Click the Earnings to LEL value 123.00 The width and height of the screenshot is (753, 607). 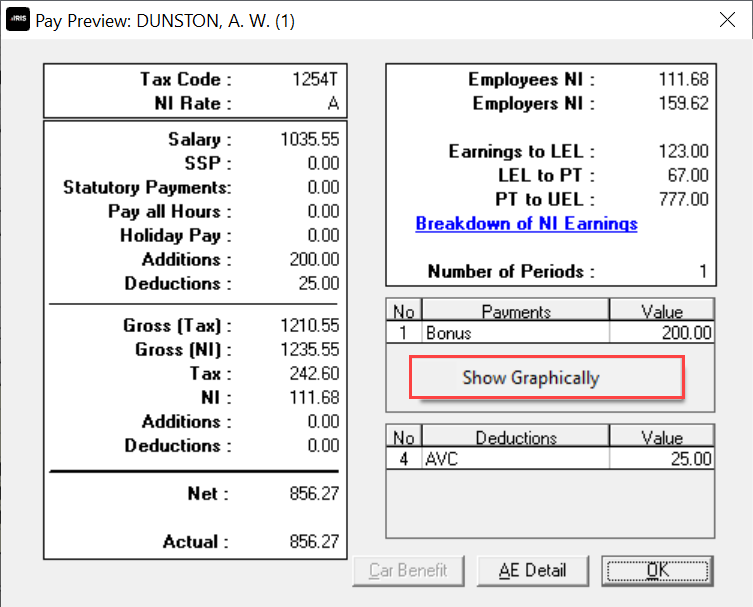point(683,151)
